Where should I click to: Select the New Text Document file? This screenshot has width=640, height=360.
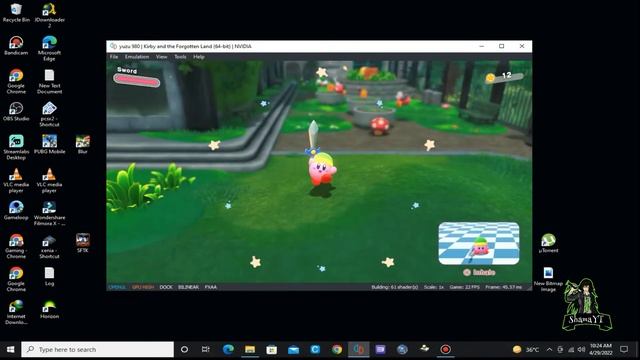pos(49,81)
